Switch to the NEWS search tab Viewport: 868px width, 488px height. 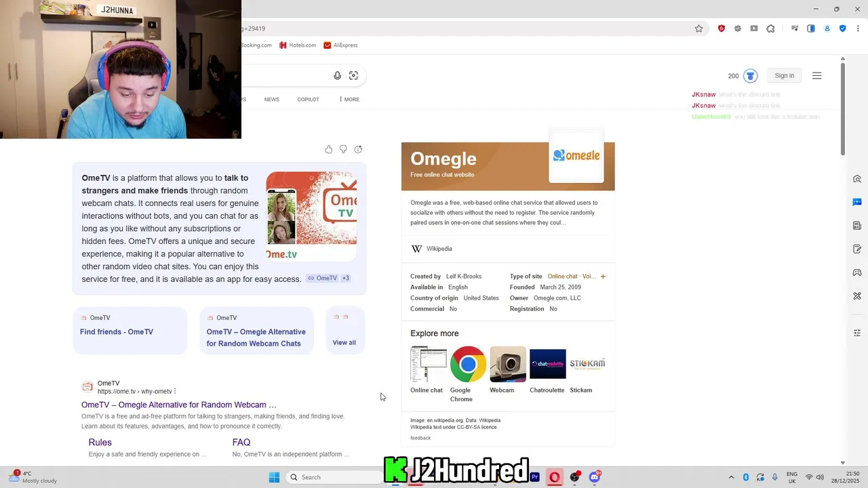(271, 100)
